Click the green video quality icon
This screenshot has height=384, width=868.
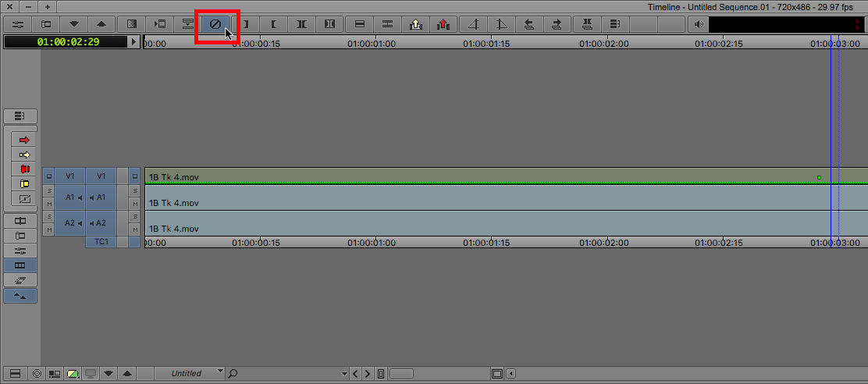click(73, 374)
